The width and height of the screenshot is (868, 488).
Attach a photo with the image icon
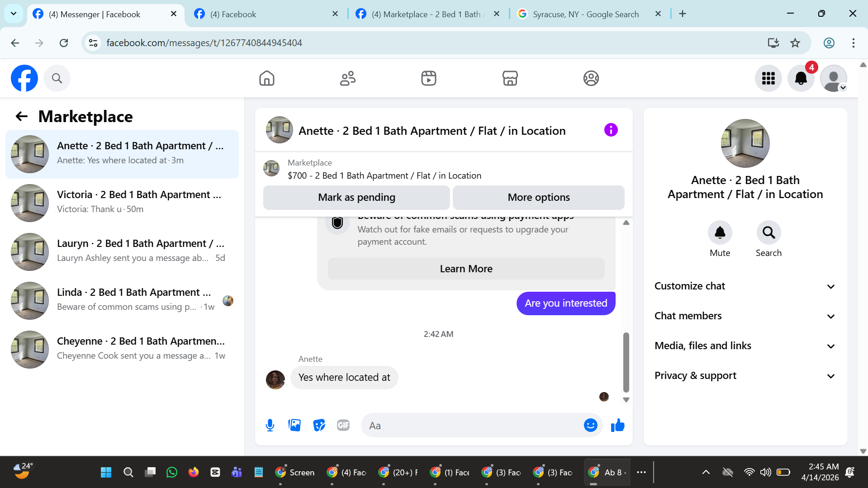click(x=294, y=426)
